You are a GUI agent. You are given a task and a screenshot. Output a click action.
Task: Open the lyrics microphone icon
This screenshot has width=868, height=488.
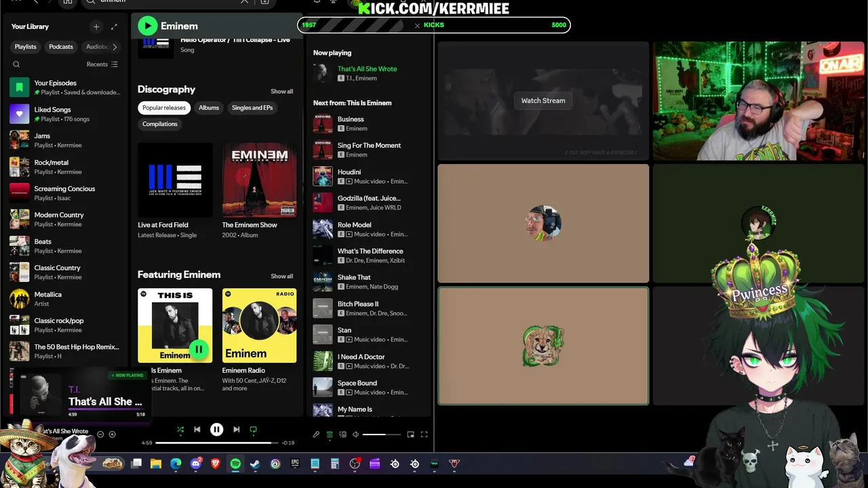(x=316, y=434)
